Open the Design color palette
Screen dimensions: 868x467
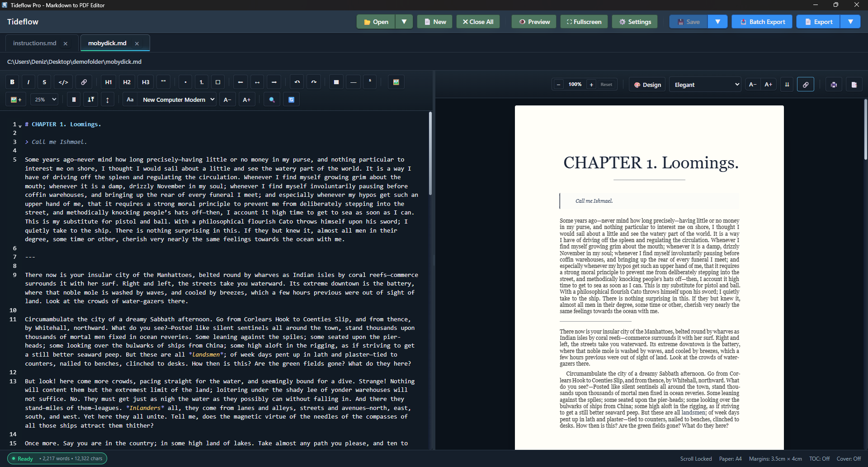[x=646, y=84]
